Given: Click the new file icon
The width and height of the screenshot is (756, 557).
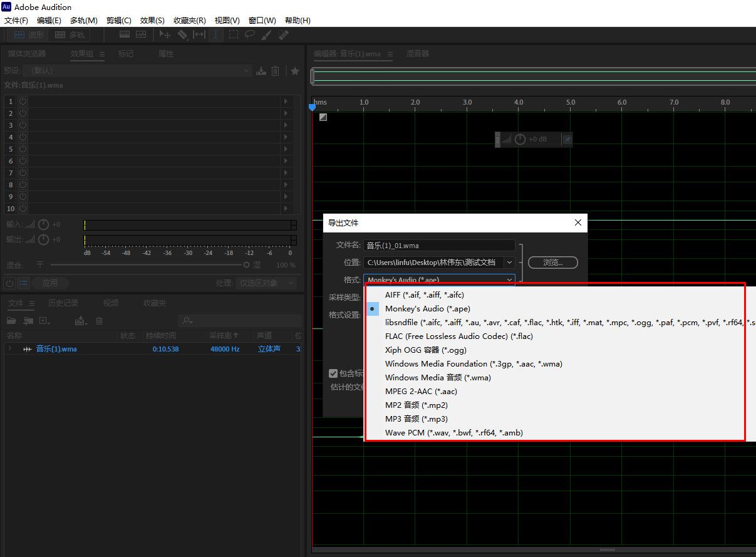Looking at the screenshot, I should pos(44,321).
